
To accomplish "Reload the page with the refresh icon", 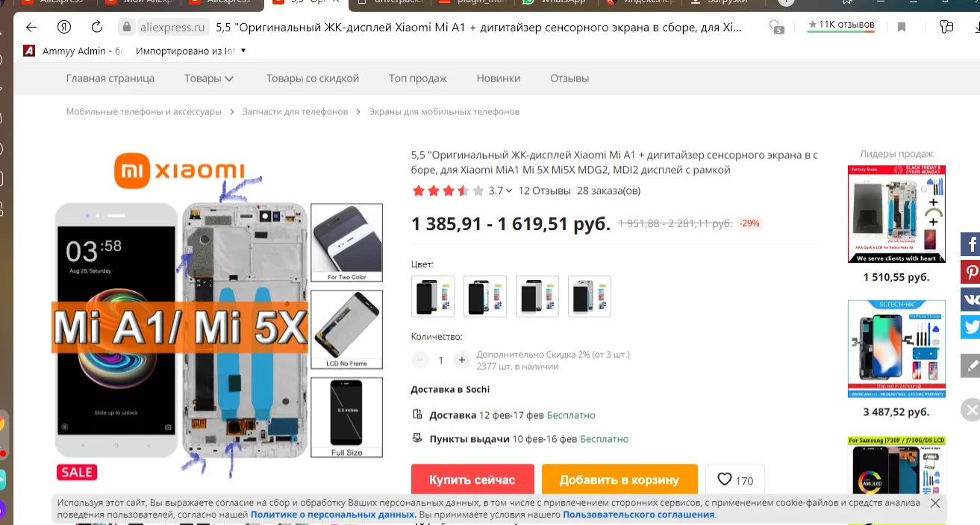I will point(97,28).
